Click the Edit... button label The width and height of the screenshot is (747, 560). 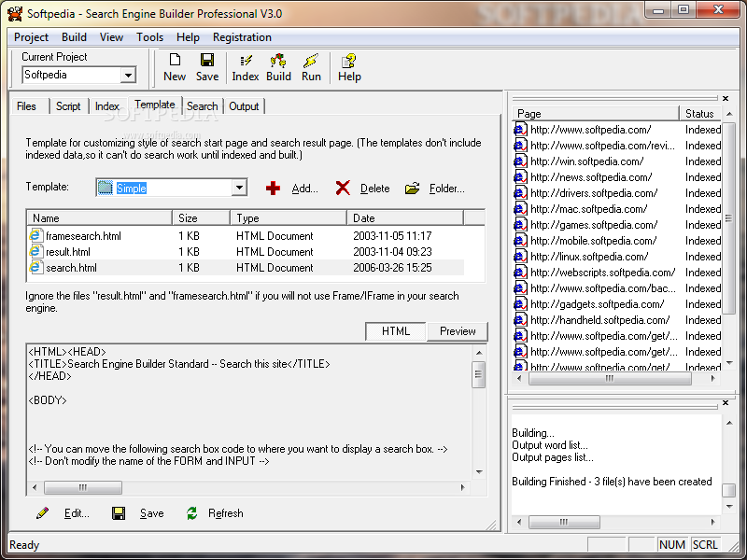pyautogui.click(x=77, y=513)
